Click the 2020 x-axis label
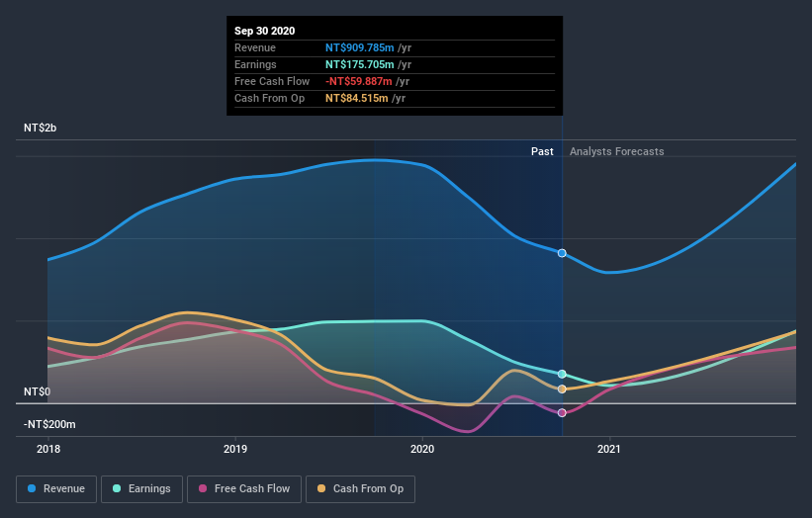Viewport: 812px width, 518px height. click(422, 449)
